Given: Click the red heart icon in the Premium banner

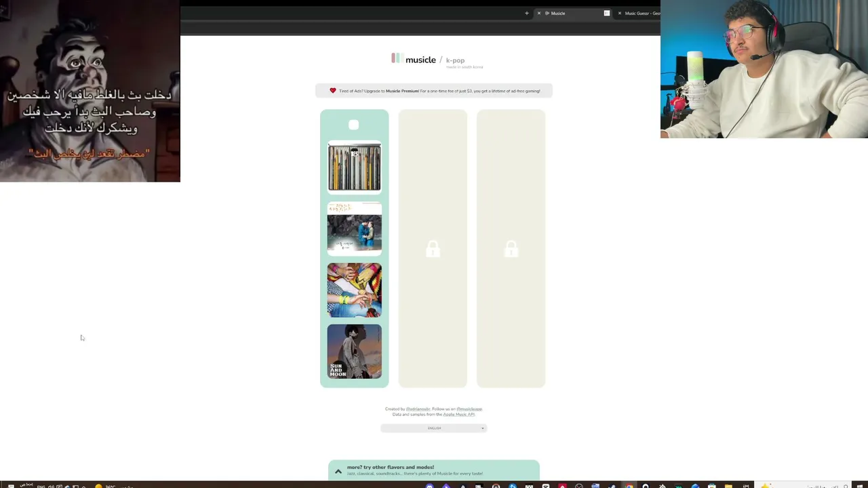Looking at the screenshot, I should (x=333, y=91).
